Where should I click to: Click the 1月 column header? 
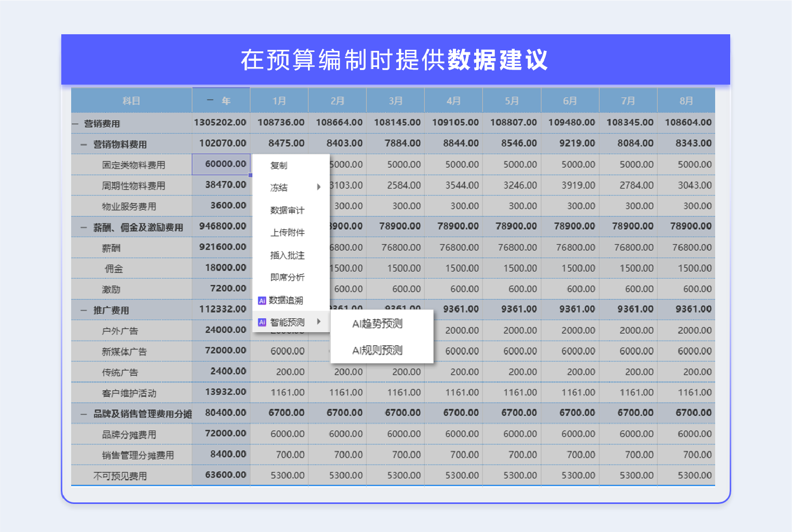pyautogui.click(x=279, y=101)
